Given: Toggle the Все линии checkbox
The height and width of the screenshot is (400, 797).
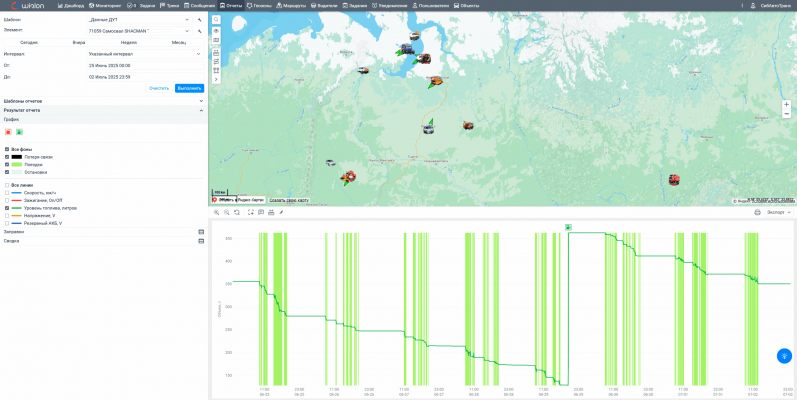Looking at the screenshot, I should click(7, 186).
